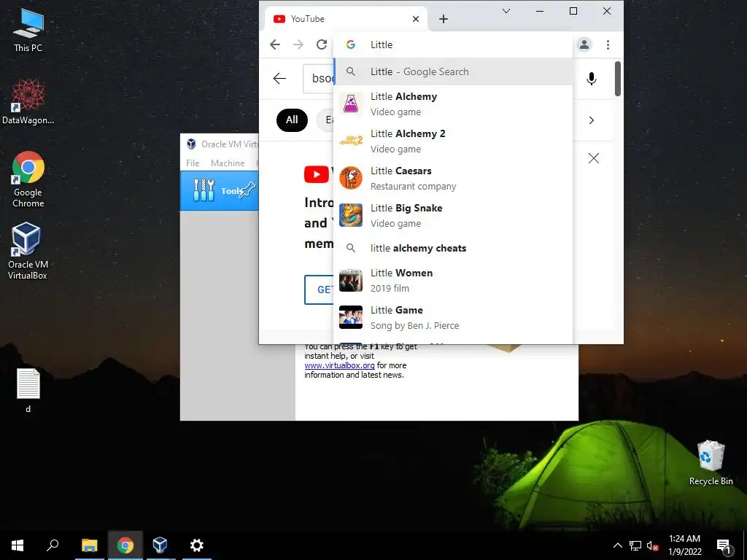Open VirtualBox Machine menu
747x560 pixels.
pos(228,163)
